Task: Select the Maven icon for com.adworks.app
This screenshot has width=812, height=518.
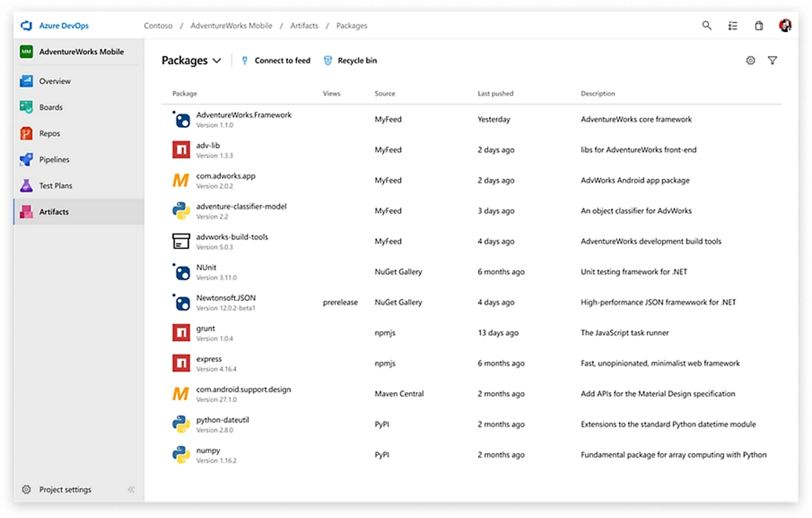Action: click(x=181, y=180)
